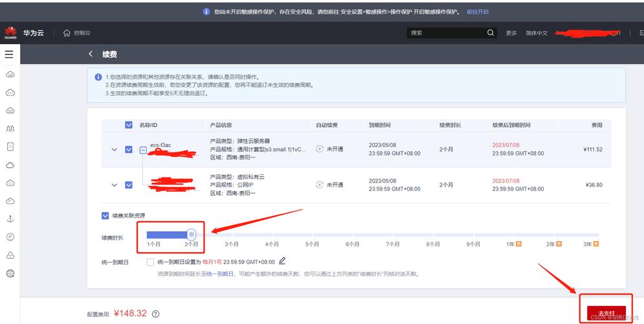Collapse the ecs-f3ac tree minus box

pos(143,150)
